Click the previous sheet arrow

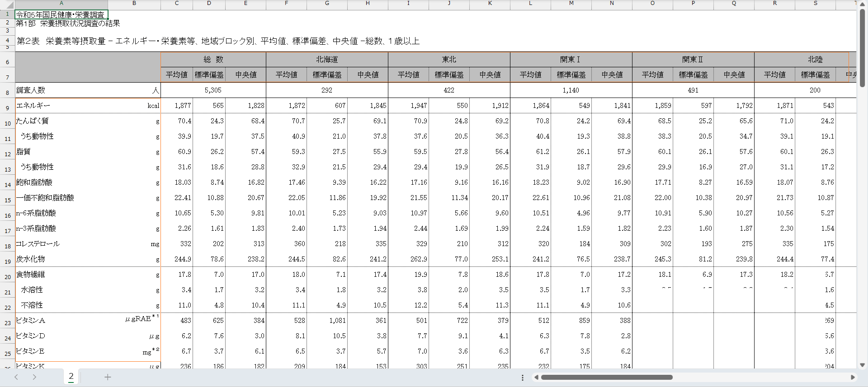coord(16,377)
